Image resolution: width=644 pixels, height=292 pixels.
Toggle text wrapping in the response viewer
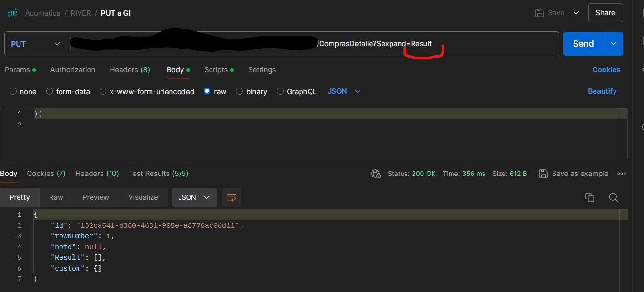coord(231,197)
